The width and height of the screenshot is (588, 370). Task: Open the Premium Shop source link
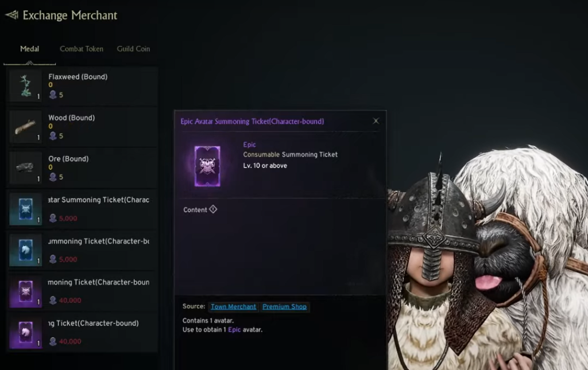pyautogui.click(x=284, y=306)
